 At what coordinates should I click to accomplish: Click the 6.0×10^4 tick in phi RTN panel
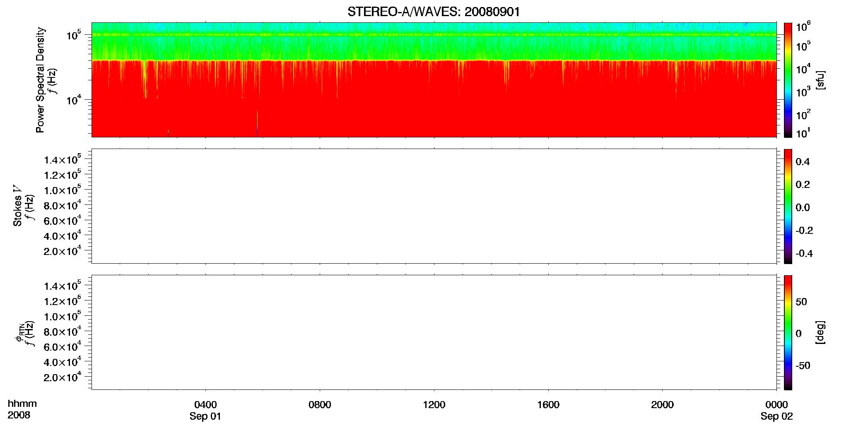(63, 346)
